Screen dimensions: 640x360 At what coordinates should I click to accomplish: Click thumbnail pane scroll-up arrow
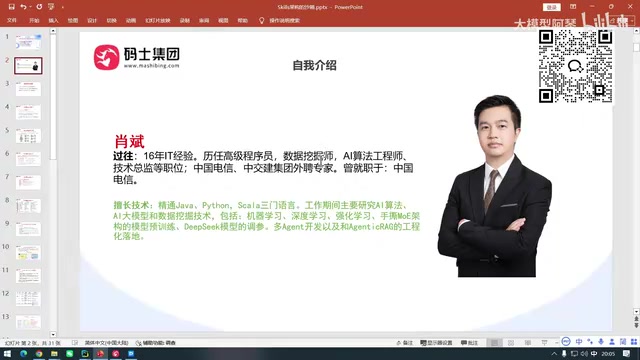53,31
